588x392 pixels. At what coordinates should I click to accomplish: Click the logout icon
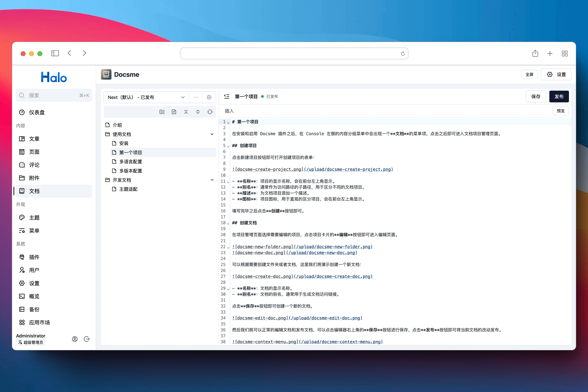pos(87,339)
